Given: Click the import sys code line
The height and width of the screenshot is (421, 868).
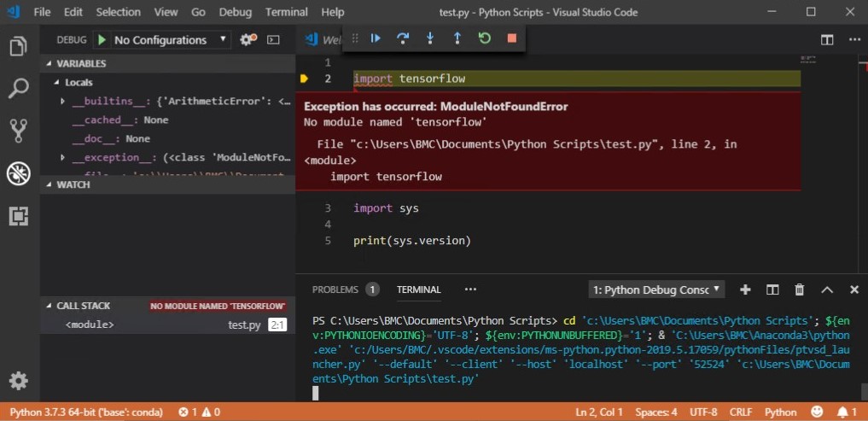Looking at the screenshot, I should coord(387,209).
